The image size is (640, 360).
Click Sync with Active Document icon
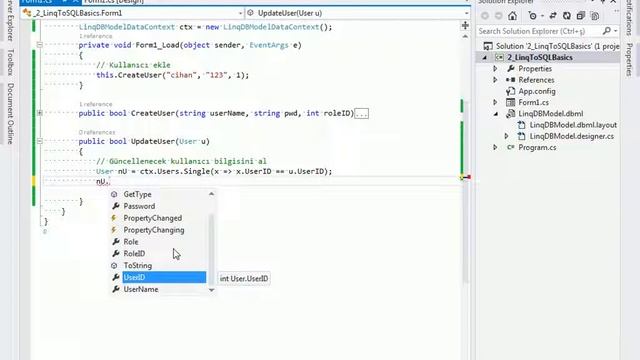[553, 16]
